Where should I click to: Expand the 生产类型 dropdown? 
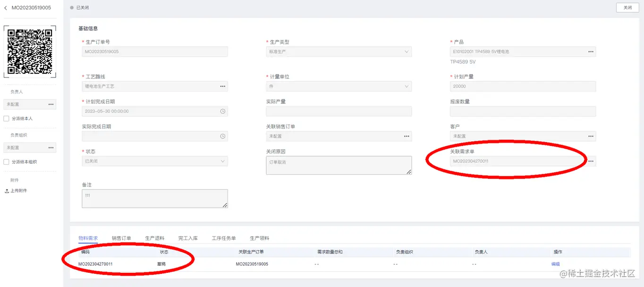(407, 52)
